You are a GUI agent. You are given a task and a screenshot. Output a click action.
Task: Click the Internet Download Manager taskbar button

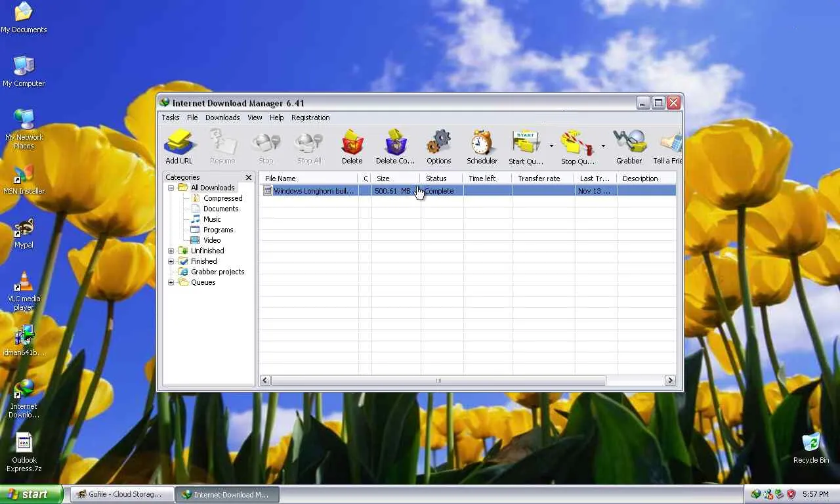click(x=228, y=494)
